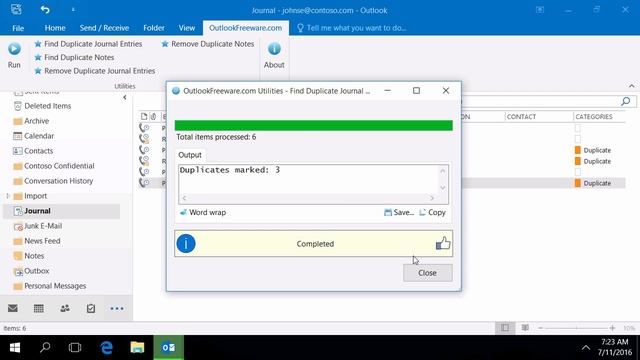
Task: Open Task View on the taskbar
Action: pos(75,348)
